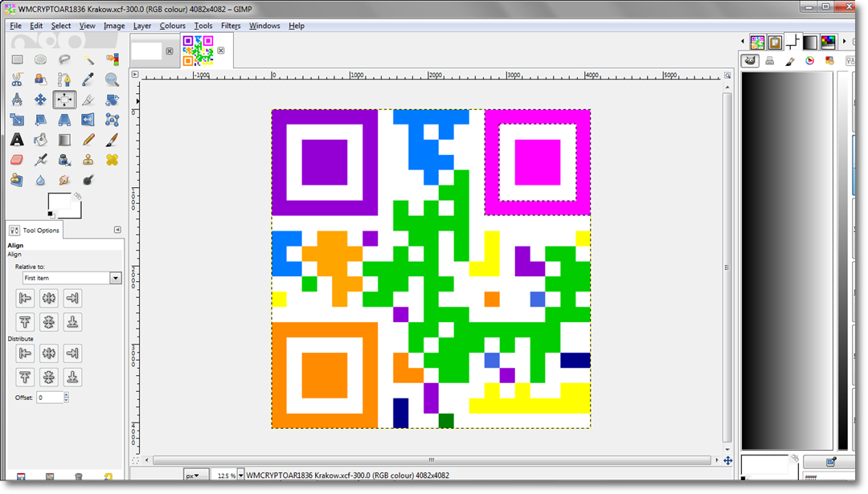Image resolution: width=868 pixels, height=494 pixels.
Task: Select the Paintbrush tool
Action: click(x=112, y=140)
